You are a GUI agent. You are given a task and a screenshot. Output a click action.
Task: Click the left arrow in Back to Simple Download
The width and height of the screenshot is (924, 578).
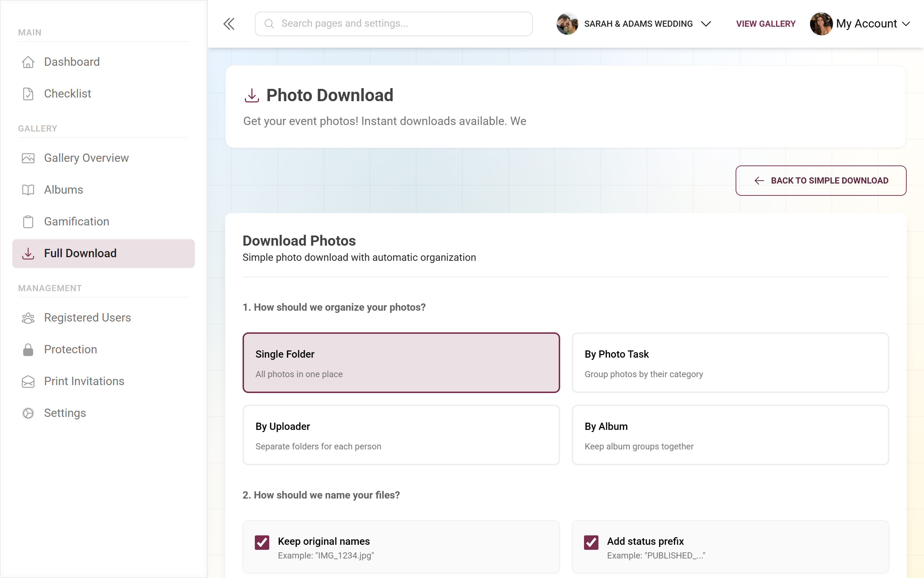tap(759, 180)
